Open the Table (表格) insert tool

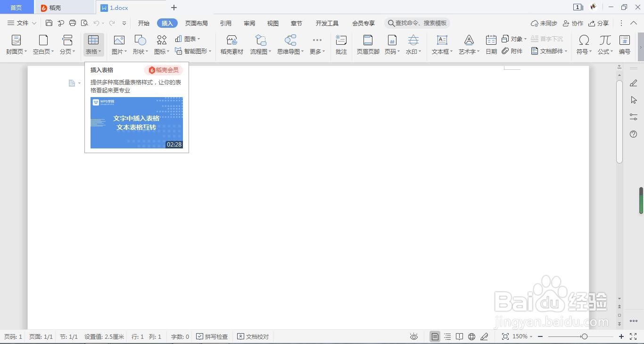pyautogui.click(x=93, y=45)
